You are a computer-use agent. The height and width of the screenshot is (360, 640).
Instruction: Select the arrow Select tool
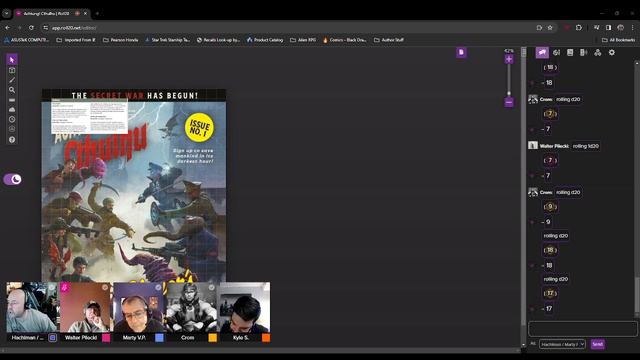[12, 60]
